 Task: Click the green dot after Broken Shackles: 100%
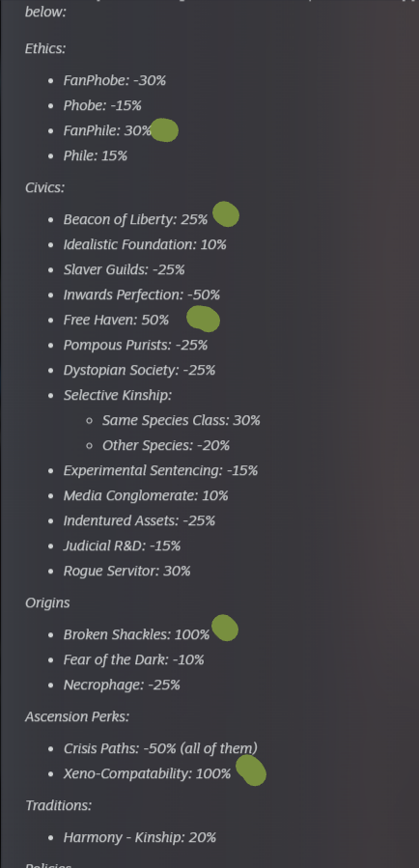click(x=225, y=628)
